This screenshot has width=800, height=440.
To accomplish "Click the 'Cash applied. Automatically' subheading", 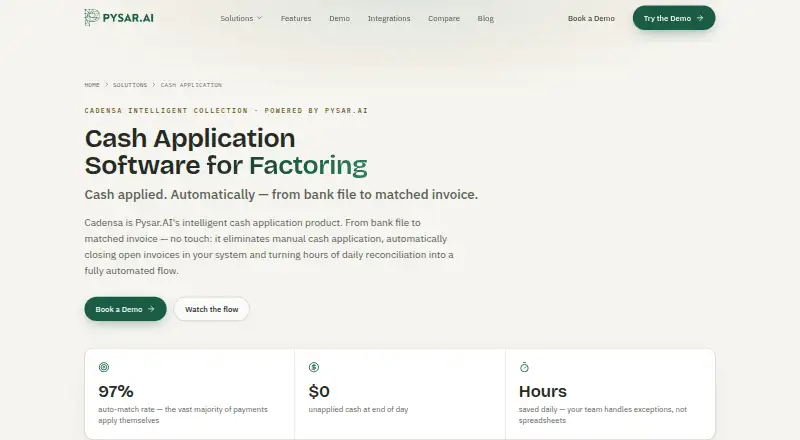I will point(281,194).
